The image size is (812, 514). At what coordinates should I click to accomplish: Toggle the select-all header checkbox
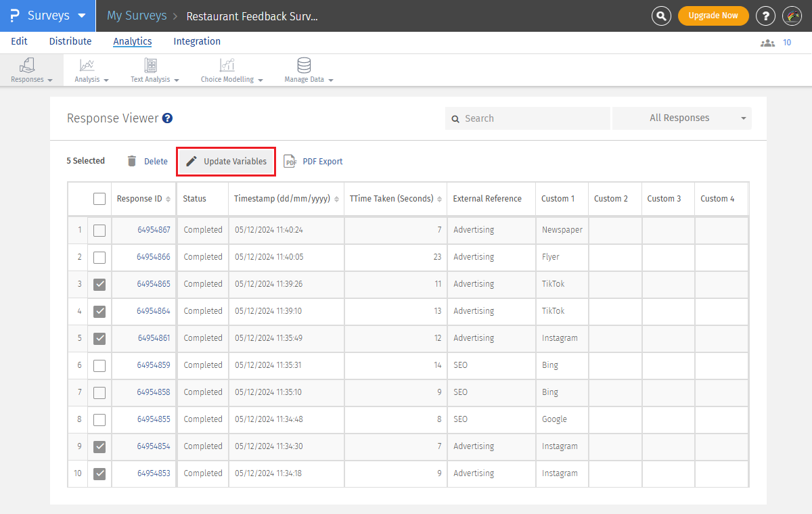click(99, 199)
